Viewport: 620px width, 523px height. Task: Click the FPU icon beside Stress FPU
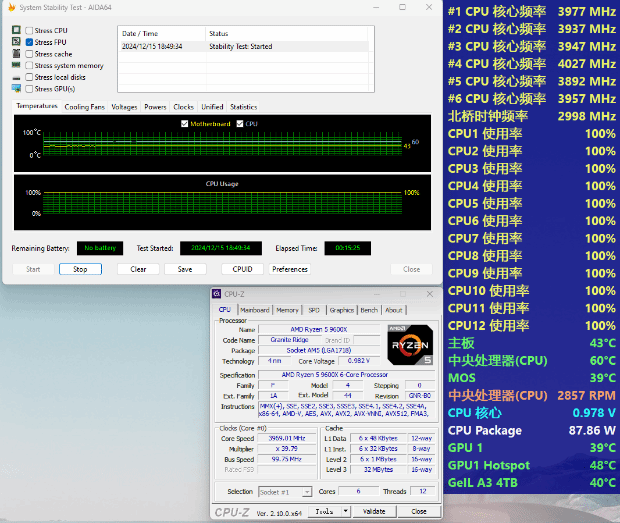16,42
